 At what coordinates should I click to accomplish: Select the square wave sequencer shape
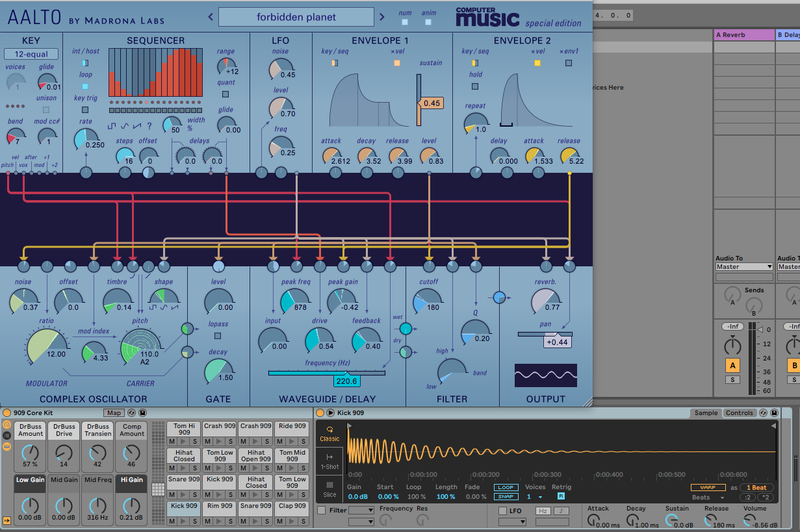112,125
